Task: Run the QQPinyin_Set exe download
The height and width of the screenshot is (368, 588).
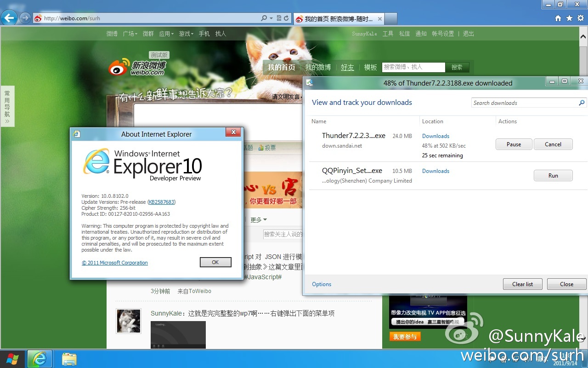Action: pyautogui.click(x=553, y=175)
